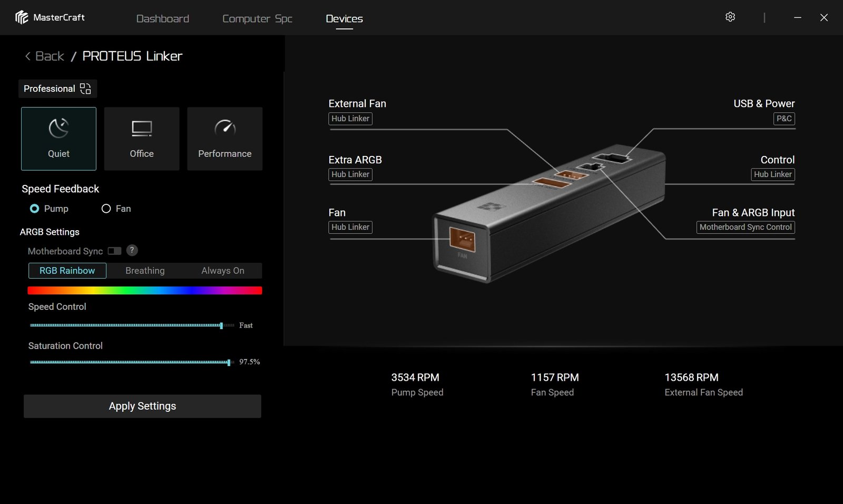Image resolution: width=843 pixels, height=504 pixels.
Task: Choose the Performance gauge icon
Action: point(225,128)
